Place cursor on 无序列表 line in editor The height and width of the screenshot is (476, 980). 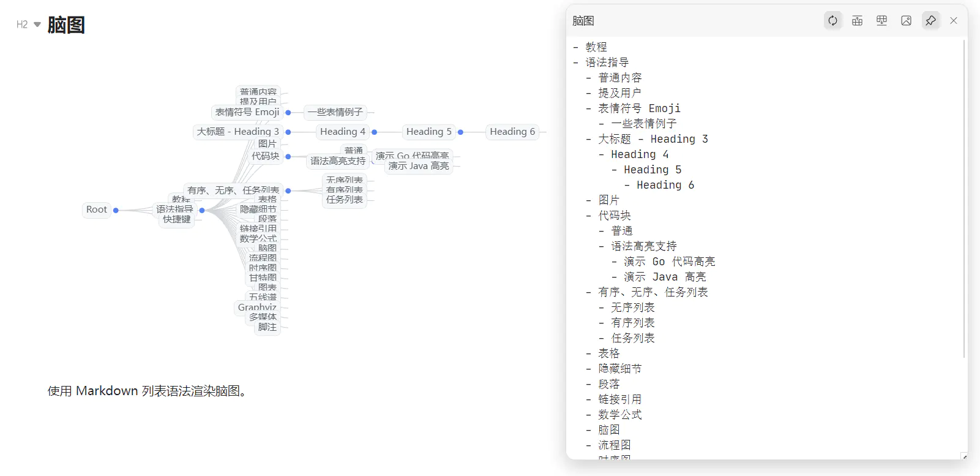[x=633, y=308]
